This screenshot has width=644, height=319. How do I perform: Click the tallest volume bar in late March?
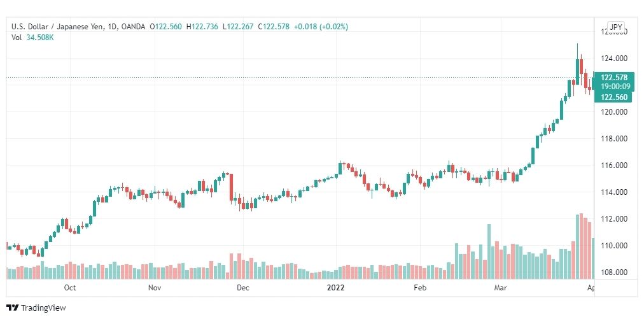581,246
